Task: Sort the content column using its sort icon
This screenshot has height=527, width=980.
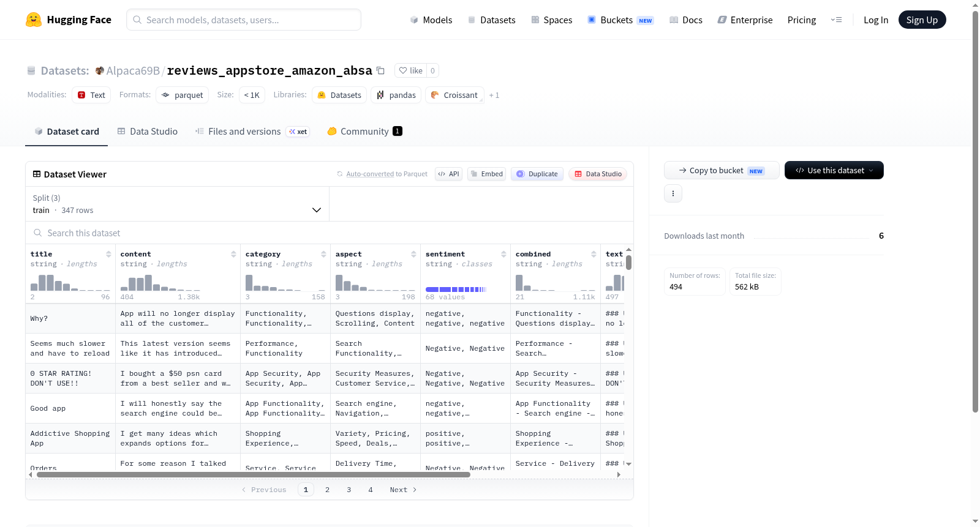Action: pyautogui.click(x=233, y=254)
